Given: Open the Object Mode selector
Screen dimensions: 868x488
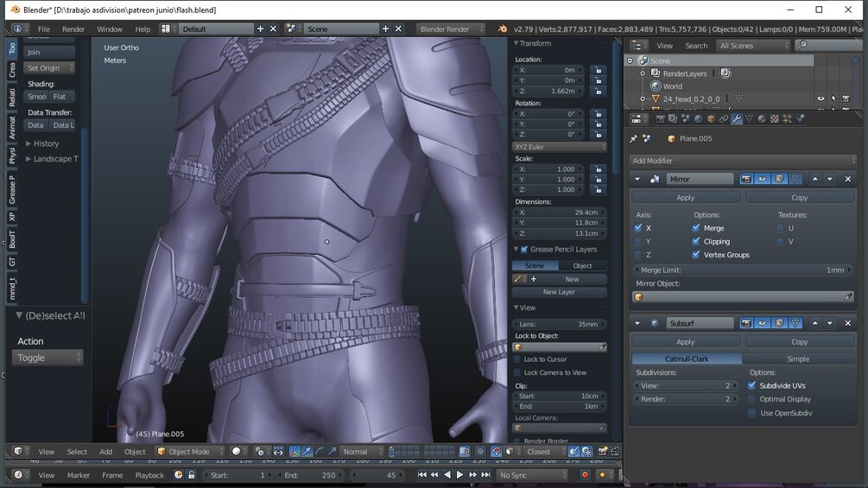Looking at the screenshot, I should 190,452.
